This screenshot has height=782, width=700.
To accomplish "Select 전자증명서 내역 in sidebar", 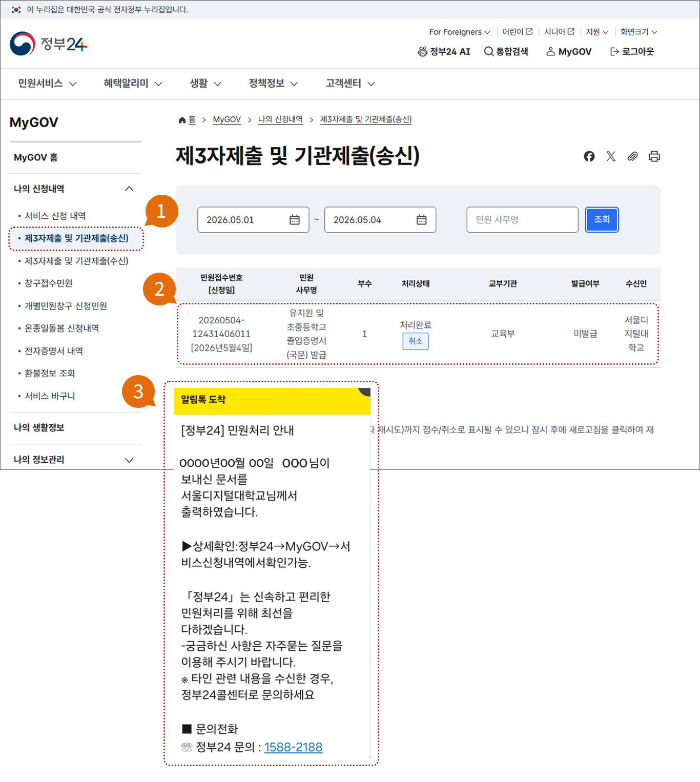I will coord(53,351).
